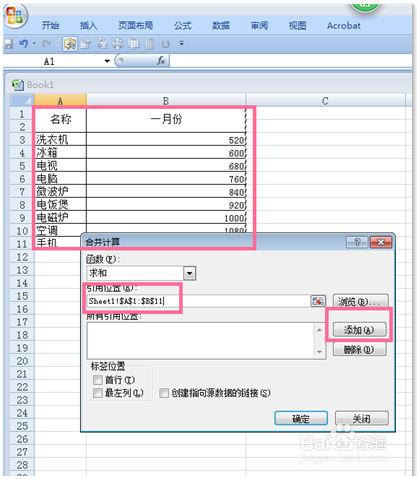
Task: Click the insert function fx icon
Action: 161,61
